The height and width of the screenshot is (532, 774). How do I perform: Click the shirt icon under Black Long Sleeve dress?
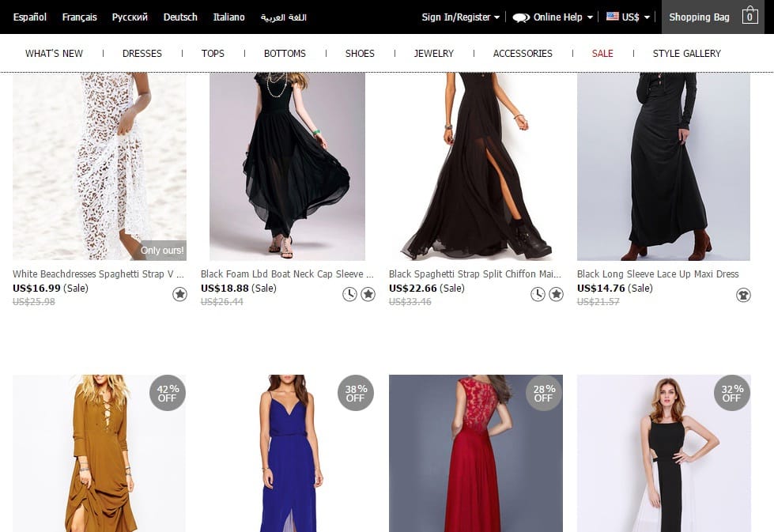click(743, 294)
